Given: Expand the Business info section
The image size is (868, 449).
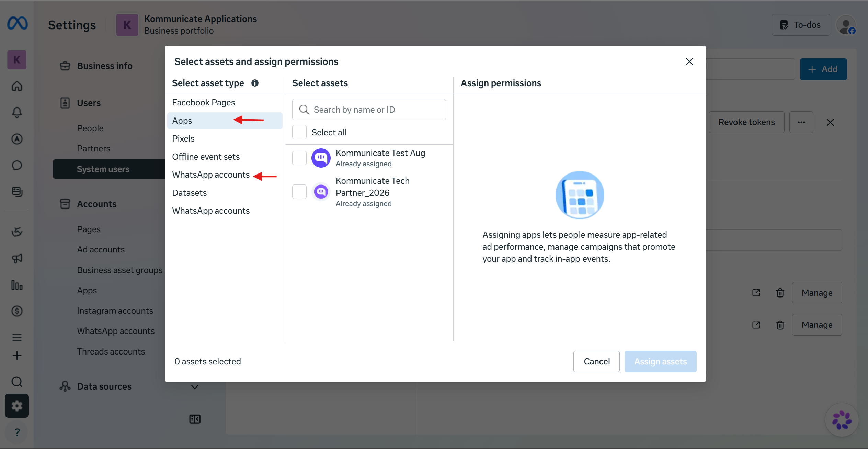Looking at the screenshot, I should (x=104, y=66).
